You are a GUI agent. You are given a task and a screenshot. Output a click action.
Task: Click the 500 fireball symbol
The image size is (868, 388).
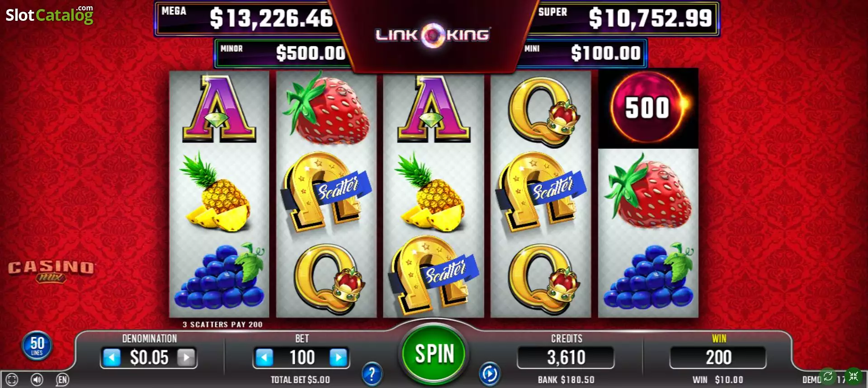click(x=648, y=108)
